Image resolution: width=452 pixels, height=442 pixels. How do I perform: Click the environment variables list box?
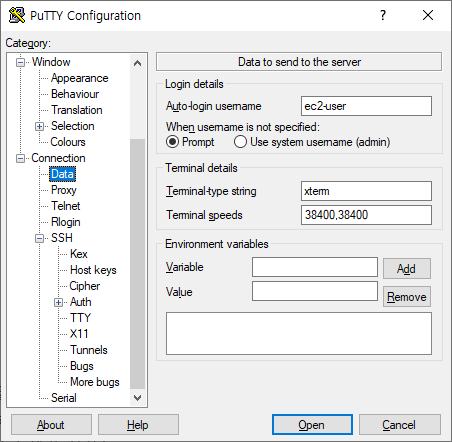[299, 334]
